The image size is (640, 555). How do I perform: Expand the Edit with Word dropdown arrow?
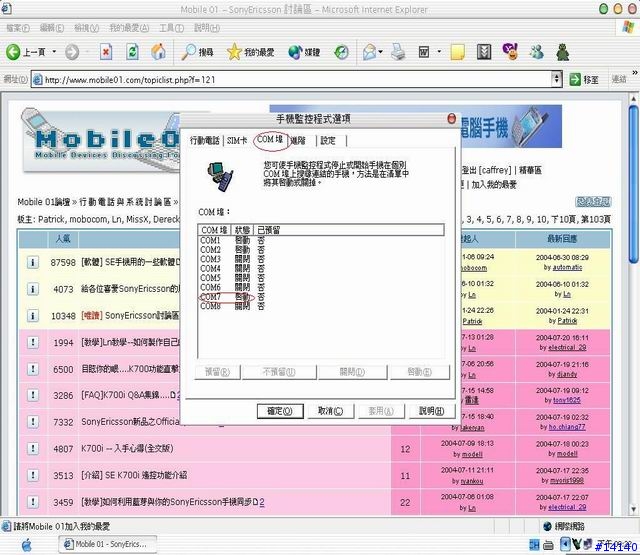[439, 52]
